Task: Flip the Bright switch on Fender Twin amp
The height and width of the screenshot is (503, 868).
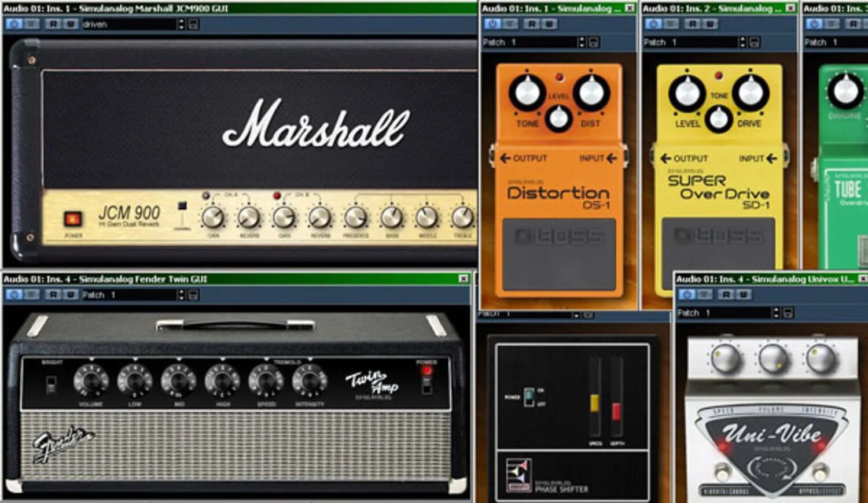Action: coord(51,384)
